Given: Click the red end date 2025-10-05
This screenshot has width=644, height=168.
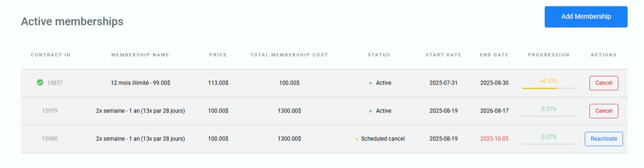Looking at the screenshot, I should click(x=494, y=139).
